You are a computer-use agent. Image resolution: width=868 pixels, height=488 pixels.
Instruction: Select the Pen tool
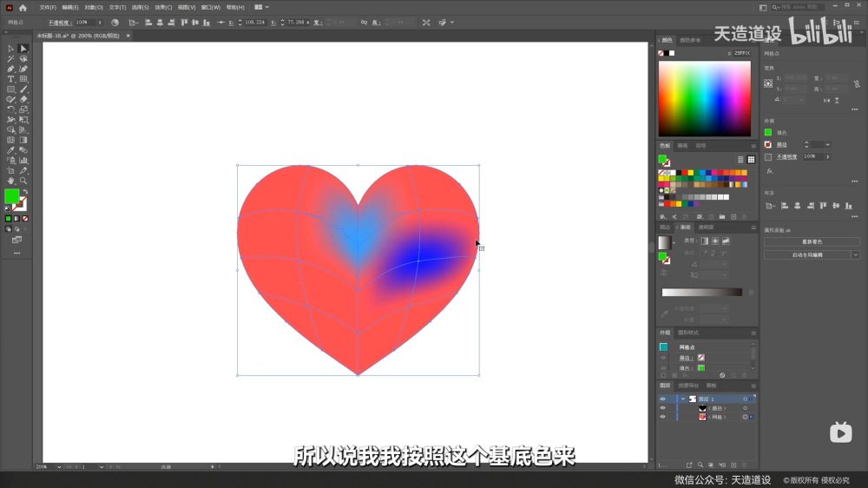(x=10, y=69)
